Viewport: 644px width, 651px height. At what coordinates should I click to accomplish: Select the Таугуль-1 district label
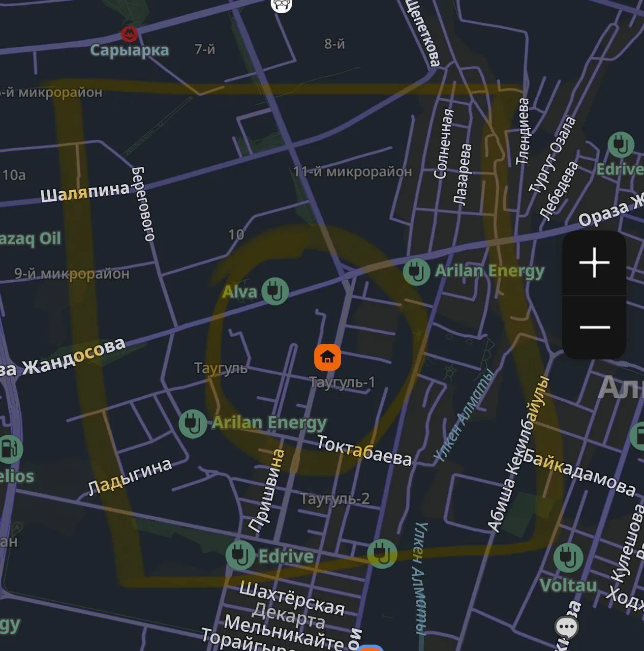point(342,382)
